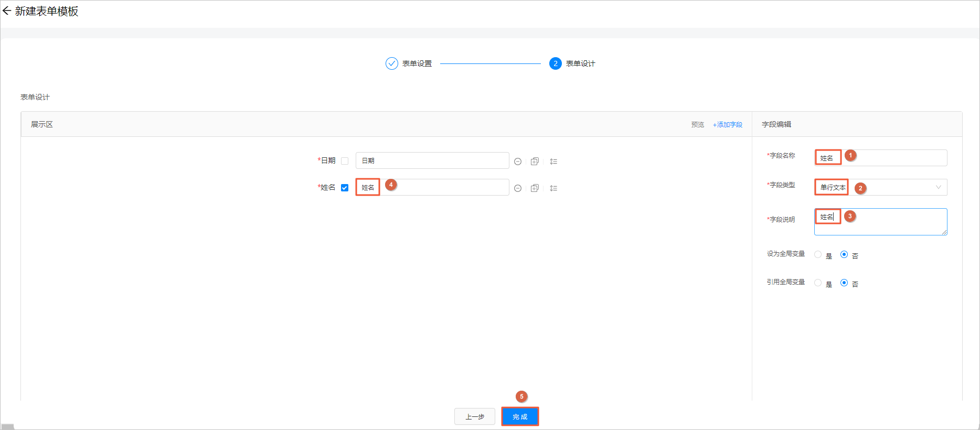The width and height of the screenshot is (980, 430).
Task: Click the +添加字段 link
Action: click(x=728, y=125)
